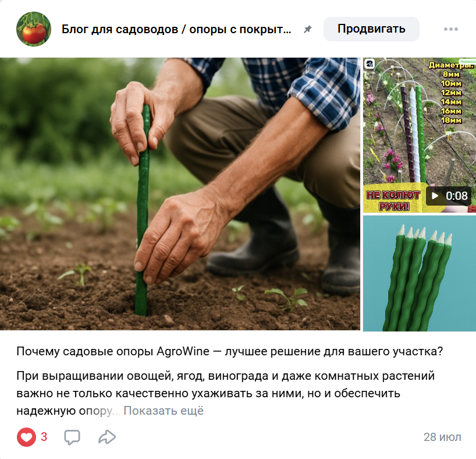Toggle the red heart like button
Screen dimensions: 476x459
[26, 437]
